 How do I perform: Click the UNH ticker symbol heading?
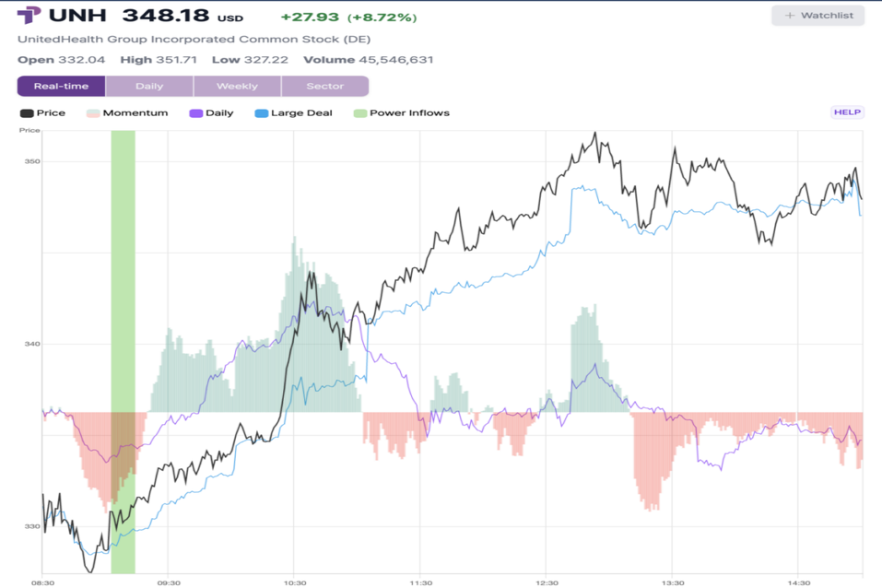coord(76,16)
